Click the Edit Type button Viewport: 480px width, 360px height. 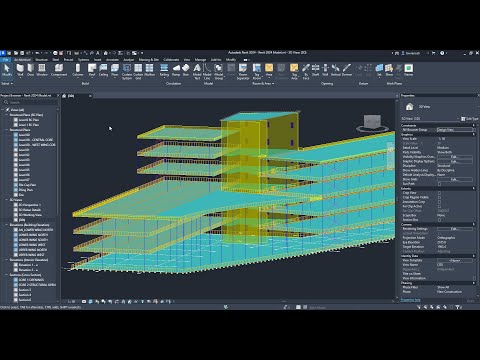470,119
